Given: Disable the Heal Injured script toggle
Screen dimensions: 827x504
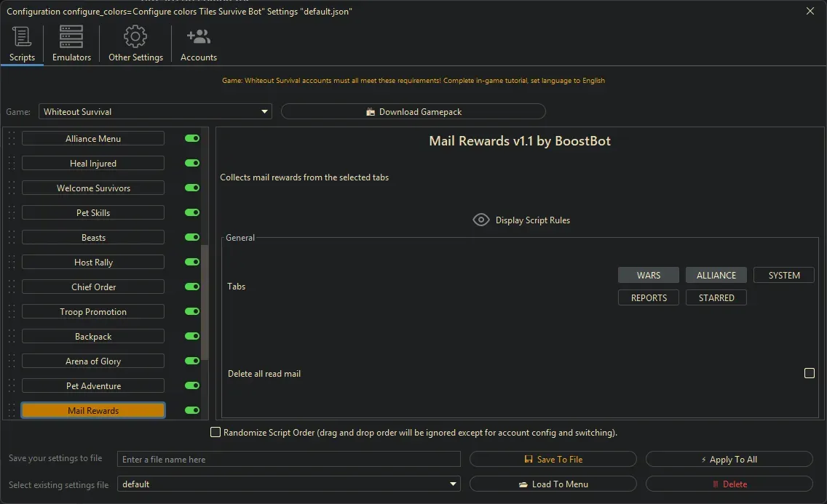Looking at the screenshot, I should [x=192, y=164].
